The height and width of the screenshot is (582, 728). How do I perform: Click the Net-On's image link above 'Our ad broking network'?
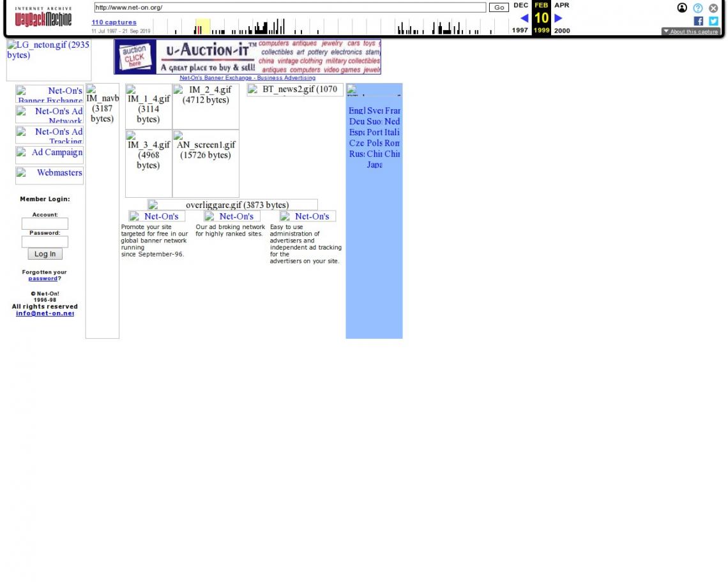click(x=232, y=216)
